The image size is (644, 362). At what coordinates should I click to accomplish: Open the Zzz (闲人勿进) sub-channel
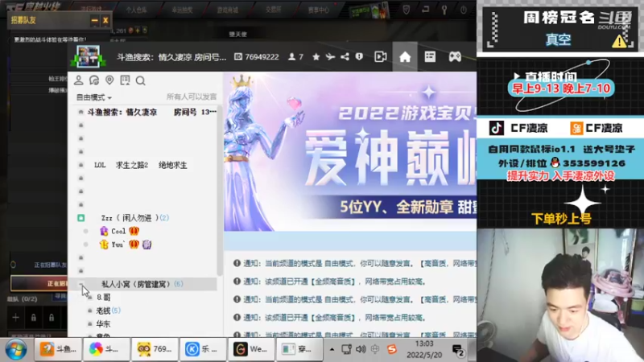[x=135, y=218]
